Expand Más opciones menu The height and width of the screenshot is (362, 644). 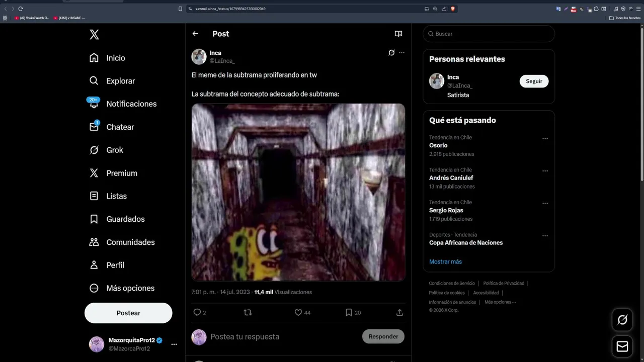[122, 288]
